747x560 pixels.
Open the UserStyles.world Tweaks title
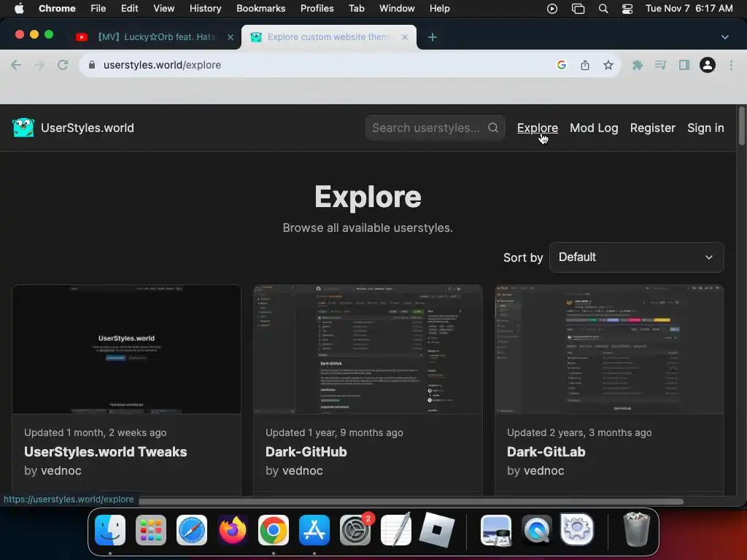point(105,451)
